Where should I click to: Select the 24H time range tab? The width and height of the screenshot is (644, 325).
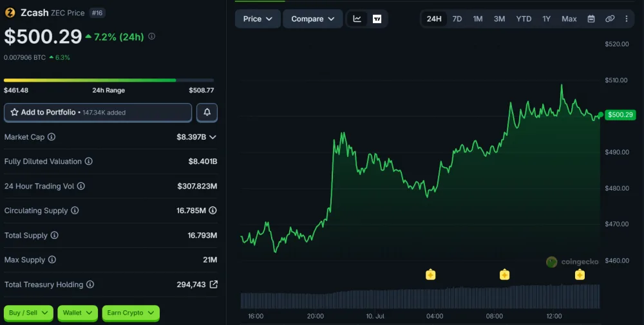434,19
